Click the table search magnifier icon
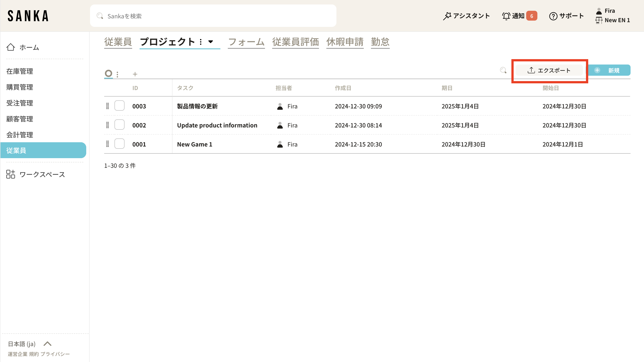 tap(503, 70)
